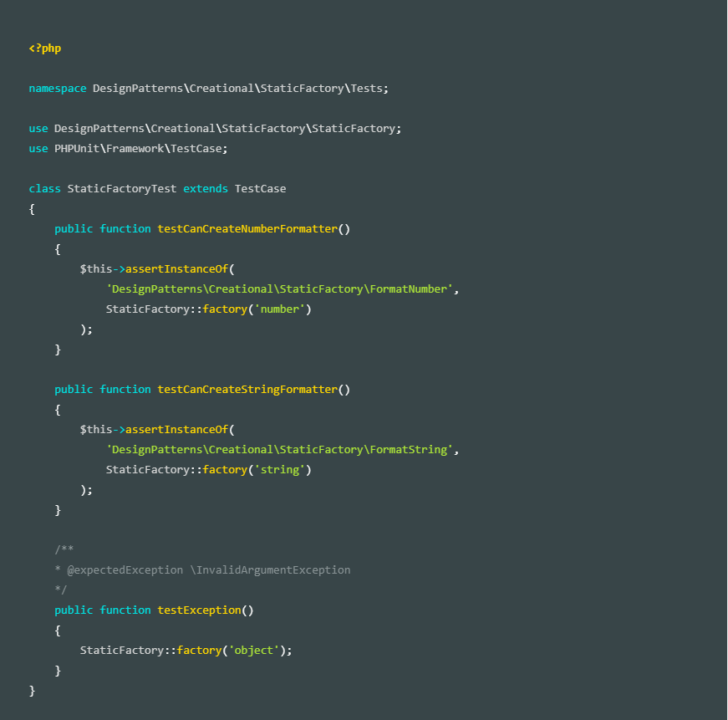Click @expectedException annotation comment
The height and width of the screenshot is (720, 728).
click(x=202, y=570)
